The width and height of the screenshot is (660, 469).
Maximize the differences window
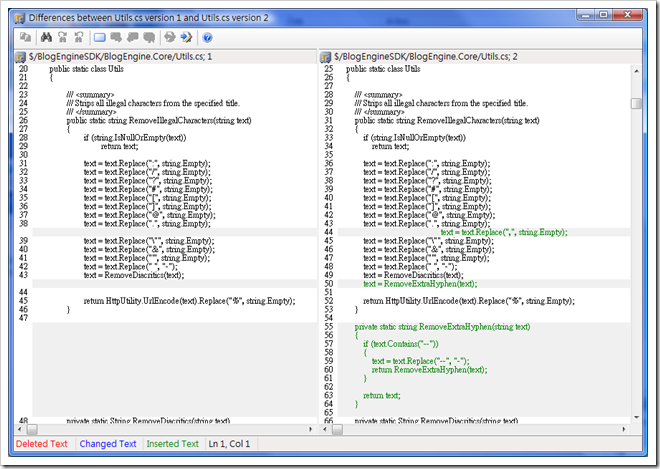(603, 15)
